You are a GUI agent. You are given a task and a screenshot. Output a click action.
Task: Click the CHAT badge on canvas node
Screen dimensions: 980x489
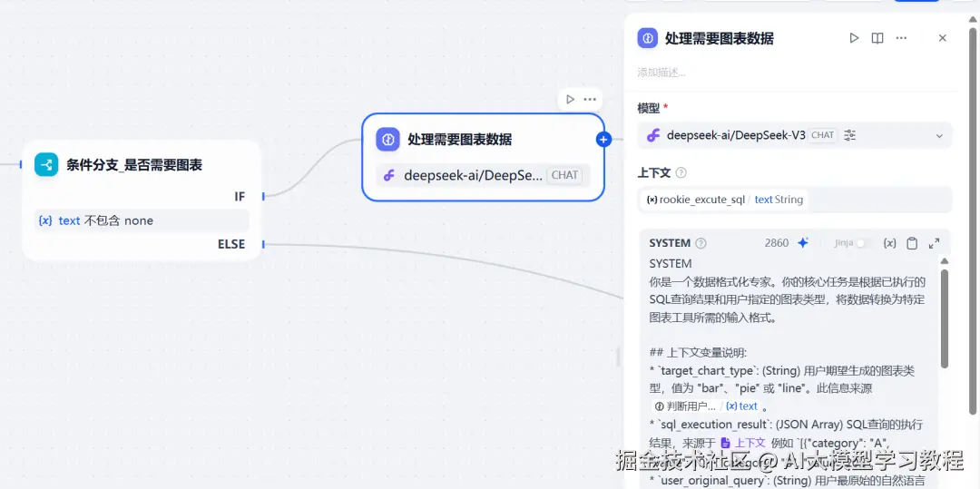click(x=564, y=175)
